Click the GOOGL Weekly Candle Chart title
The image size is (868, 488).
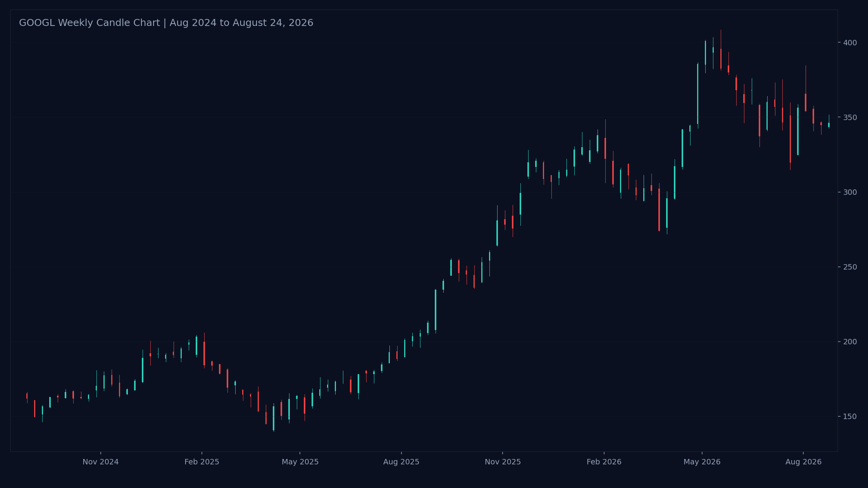166,23
